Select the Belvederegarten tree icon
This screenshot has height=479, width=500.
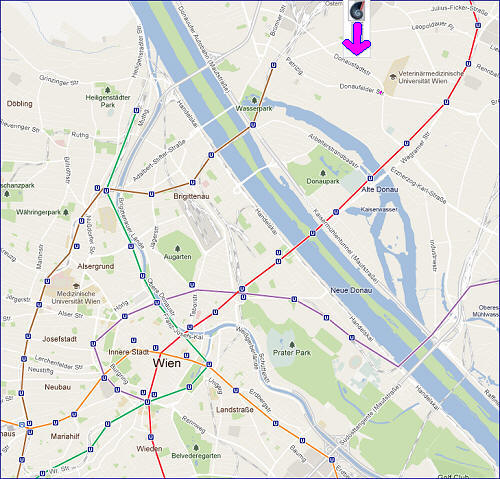(x=196, y=447)
